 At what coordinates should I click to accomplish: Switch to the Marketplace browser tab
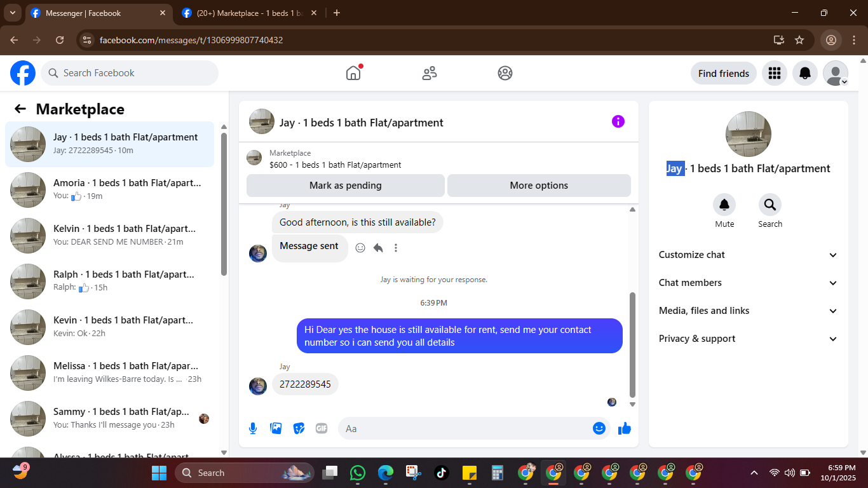(249, 13)
